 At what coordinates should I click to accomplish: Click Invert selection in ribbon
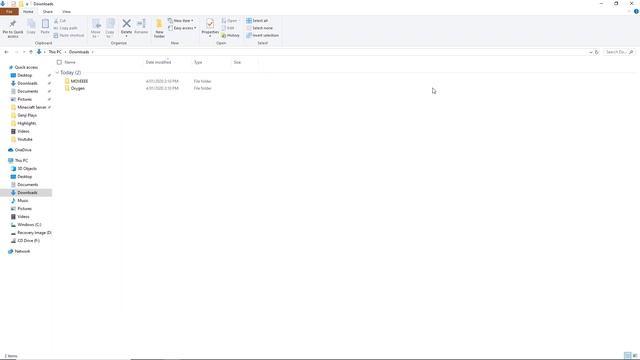point(262,36)
